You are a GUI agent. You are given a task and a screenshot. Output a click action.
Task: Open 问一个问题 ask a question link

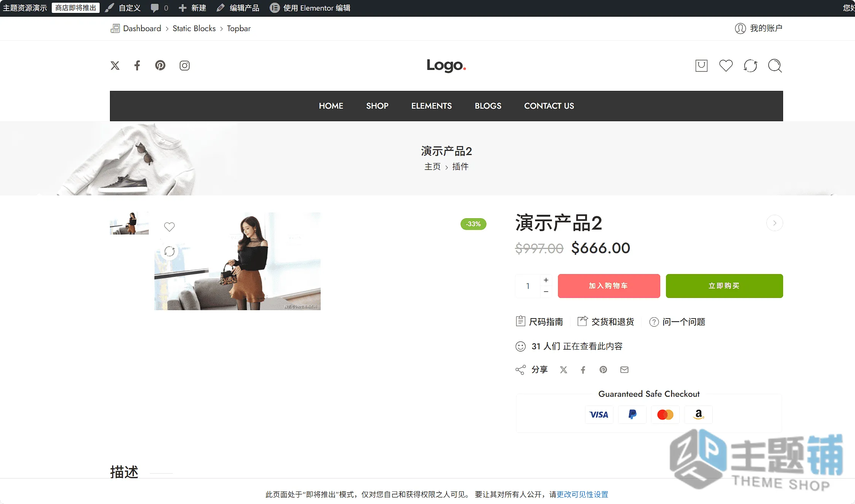[x=677, y=322]
